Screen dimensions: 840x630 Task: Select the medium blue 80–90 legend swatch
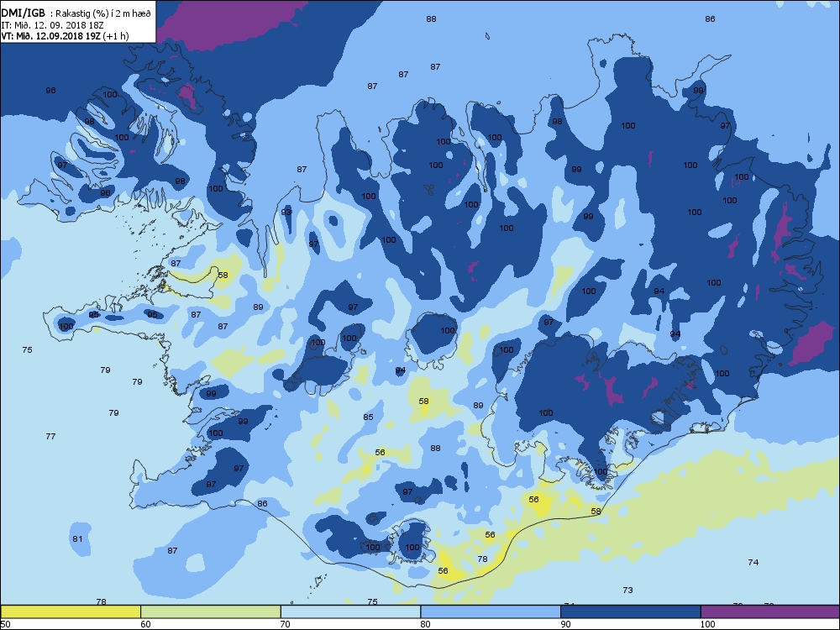[491, 612]
